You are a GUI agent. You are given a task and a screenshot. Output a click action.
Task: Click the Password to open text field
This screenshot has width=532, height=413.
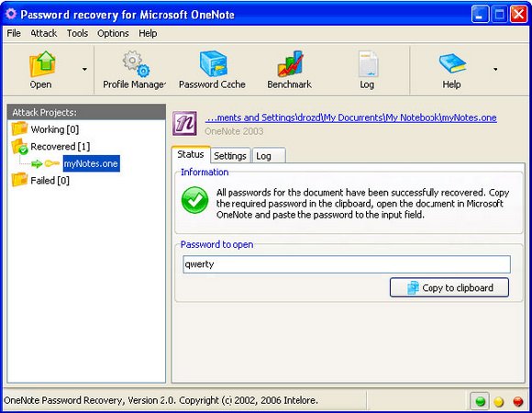click(347, 264)
